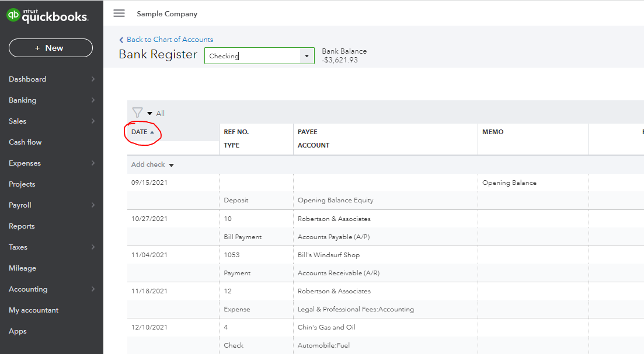This screenshot has width=644, height=354.
Task: Open the Chin's Gas and Oil check entry
Action: (326, 327)
